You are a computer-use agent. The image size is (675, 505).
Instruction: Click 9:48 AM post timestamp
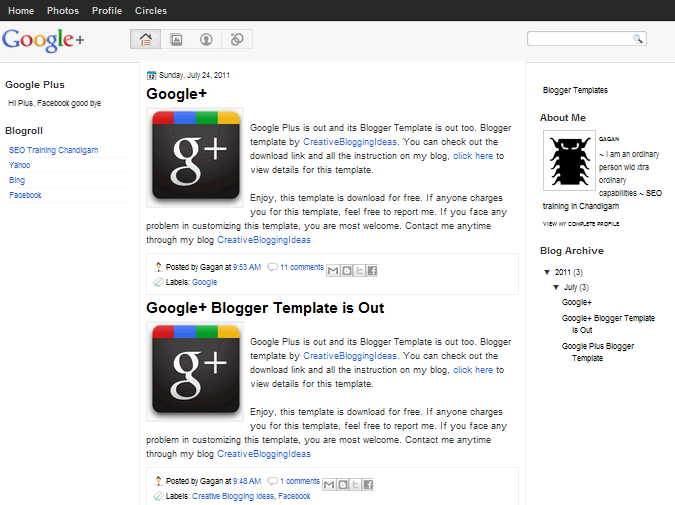coord(247,481)
